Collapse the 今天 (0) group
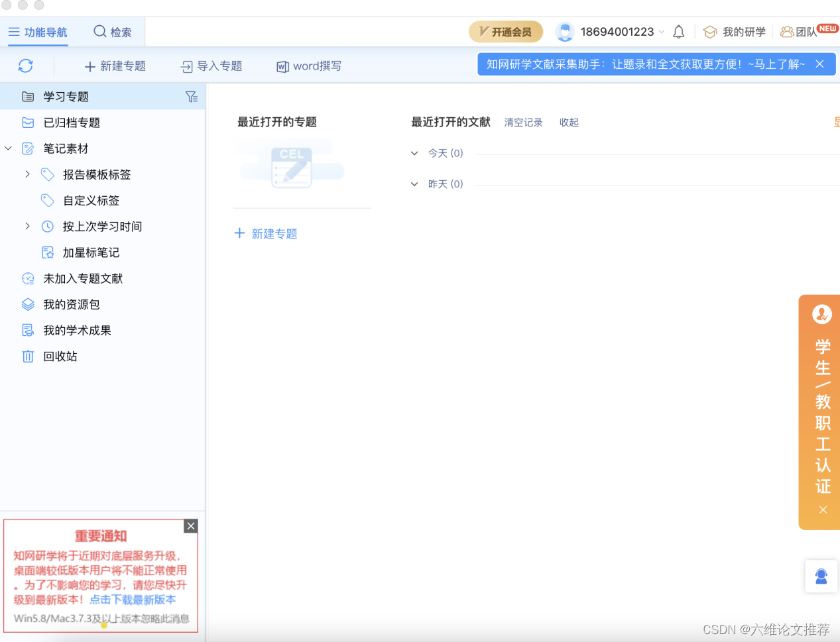 pyautogui.click(x=414, y=153)
